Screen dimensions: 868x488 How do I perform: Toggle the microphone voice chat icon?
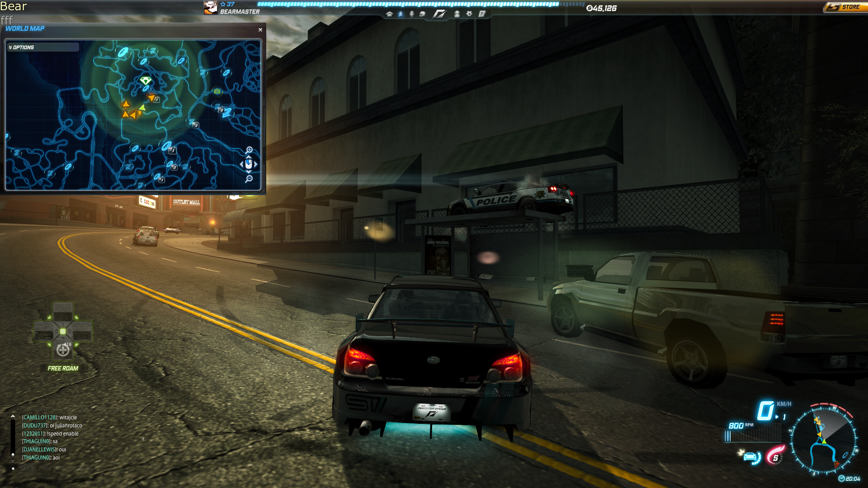pos(411,14)
